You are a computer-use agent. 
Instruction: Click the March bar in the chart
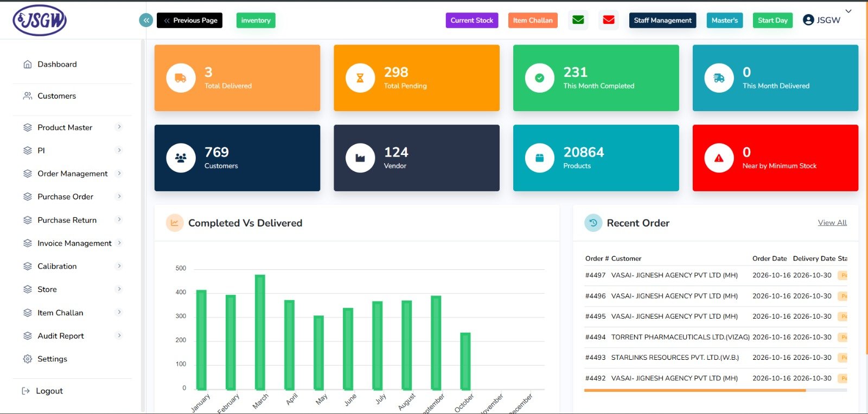[x=260, y=332]
